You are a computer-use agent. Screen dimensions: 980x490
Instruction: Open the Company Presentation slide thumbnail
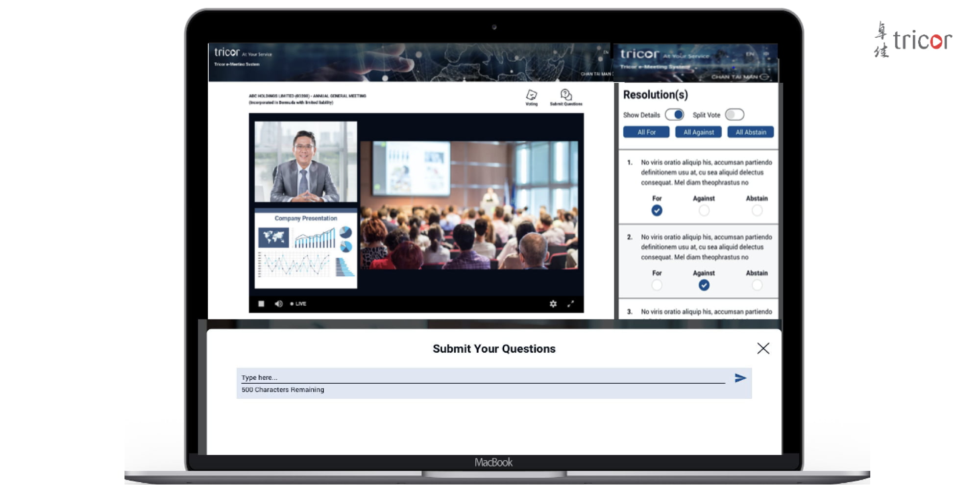pyautogui.click(x=306, y=249)
